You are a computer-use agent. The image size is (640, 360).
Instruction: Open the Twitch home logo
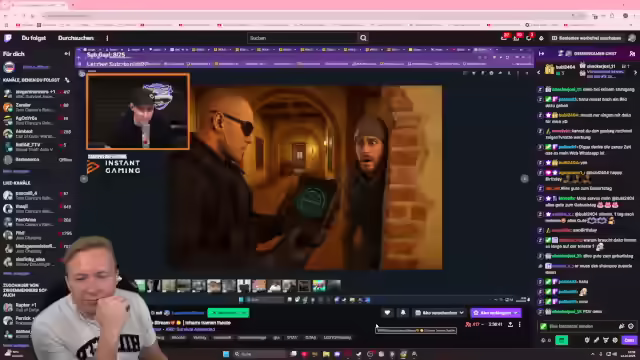8,38
